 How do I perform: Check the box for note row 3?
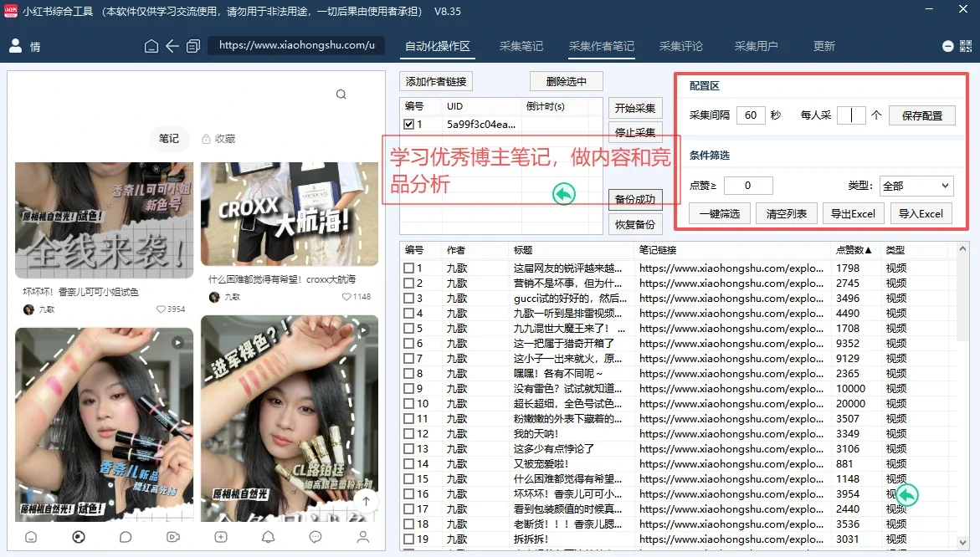point(408,298)
